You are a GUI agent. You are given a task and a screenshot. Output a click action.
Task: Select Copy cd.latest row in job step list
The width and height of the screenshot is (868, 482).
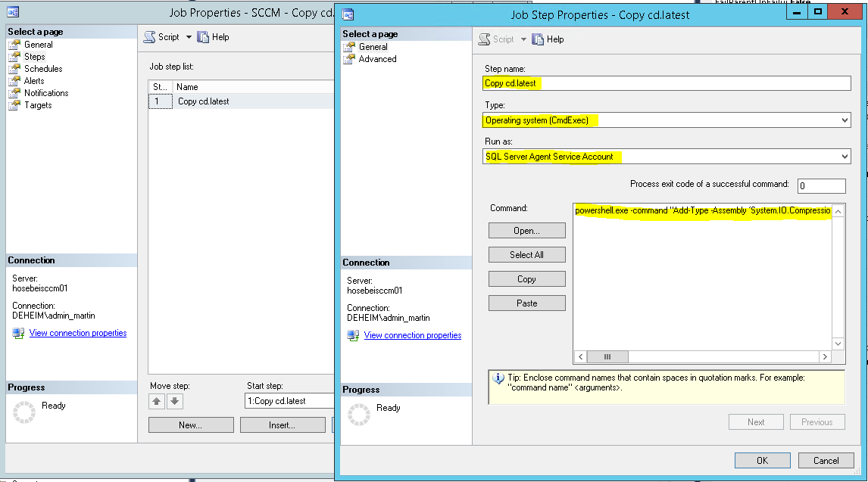click(242, 101)
